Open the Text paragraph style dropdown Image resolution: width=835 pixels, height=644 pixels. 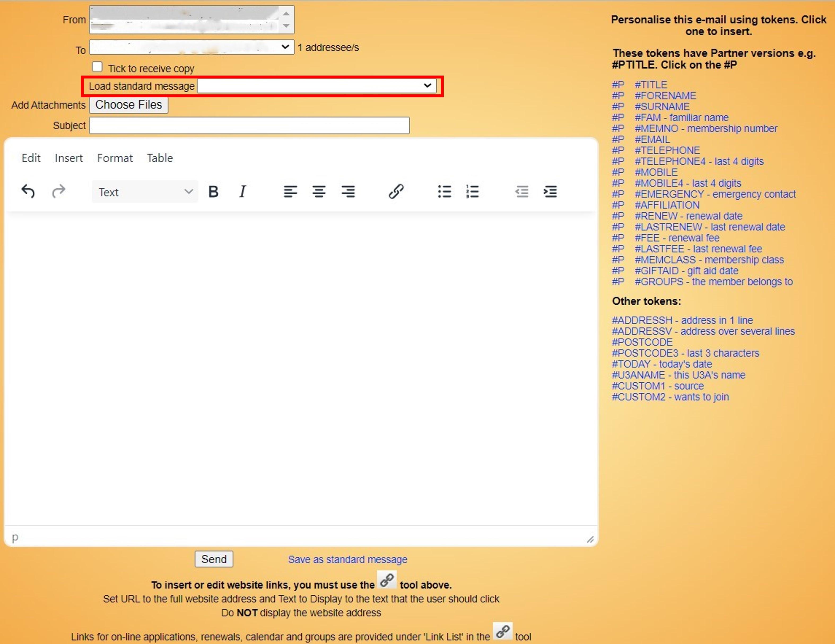click(x=145, y=191)
